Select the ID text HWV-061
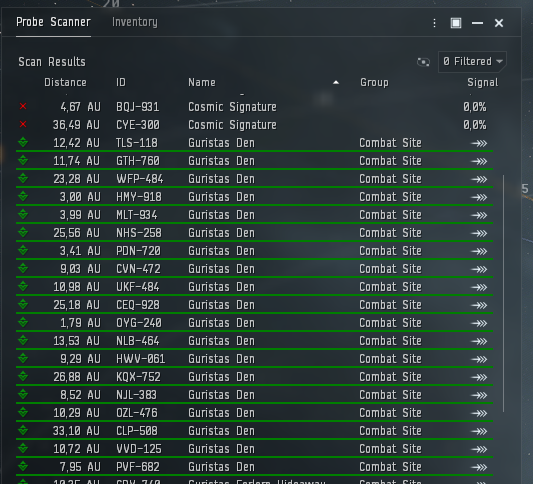 click(140, 359)
